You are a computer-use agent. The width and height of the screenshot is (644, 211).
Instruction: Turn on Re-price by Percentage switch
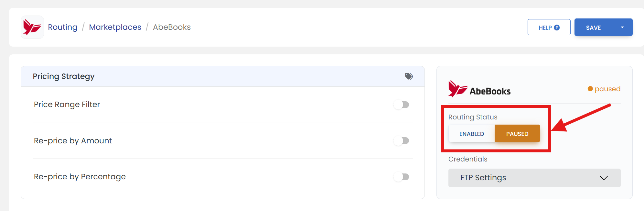pos(401,177)
